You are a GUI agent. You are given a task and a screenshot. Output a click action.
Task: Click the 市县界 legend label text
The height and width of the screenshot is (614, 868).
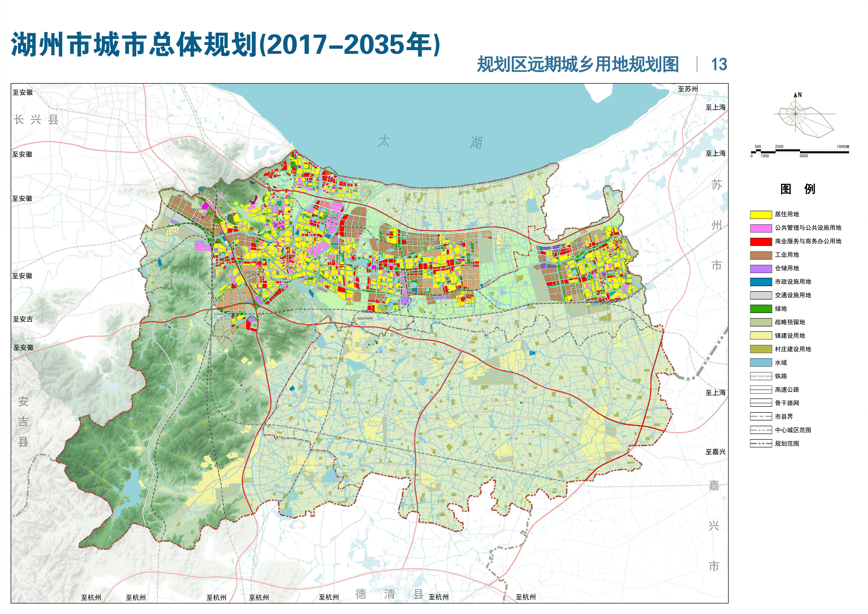coord(784,417)
